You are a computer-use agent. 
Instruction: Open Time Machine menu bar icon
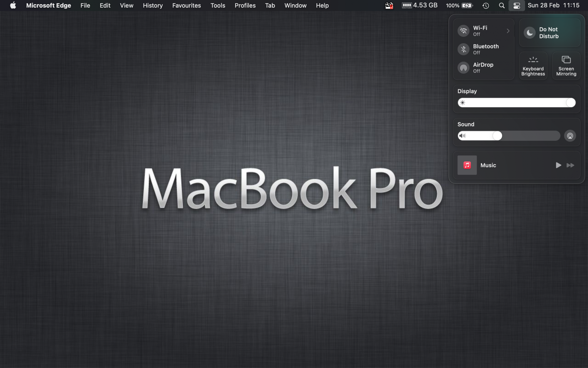pyautogui.click(x=486, y=6)
